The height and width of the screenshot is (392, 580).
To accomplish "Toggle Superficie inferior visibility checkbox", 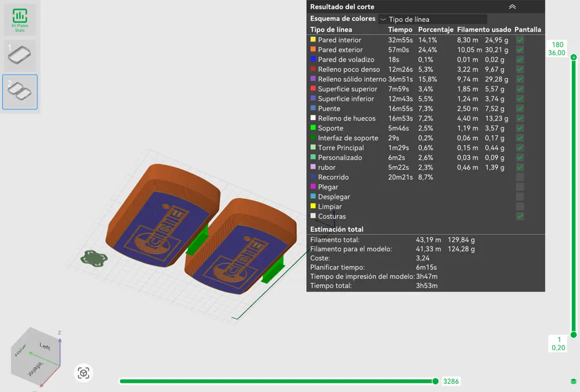I will point(520,99).
